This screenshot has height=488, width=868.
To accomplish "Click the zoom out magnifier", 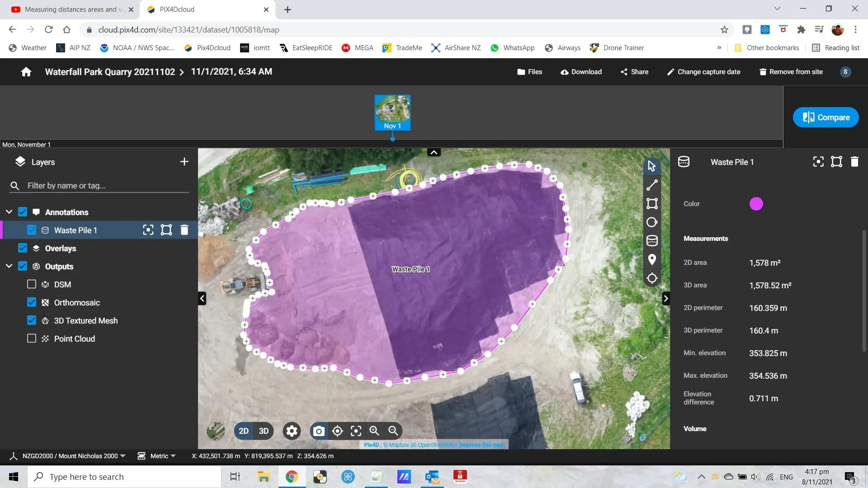I will tap(393, 431).
